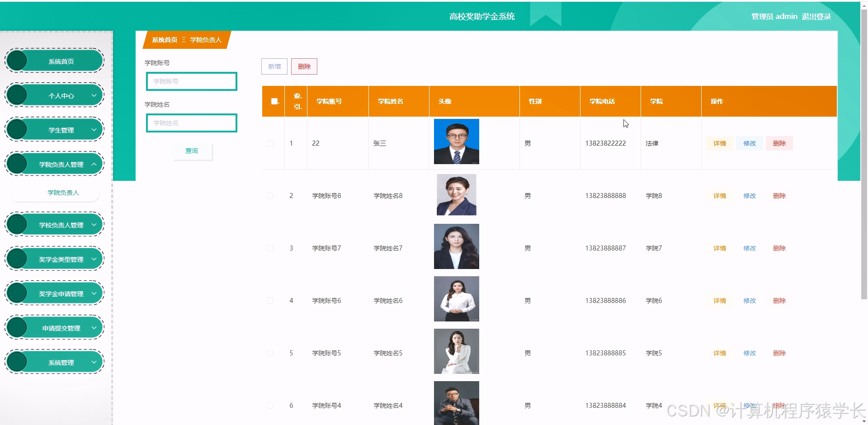Viewport: 868px width, 425px height.
Task: Switch to the 系统首页 breadcrumb tab
Action: click(x=165, y=40)
